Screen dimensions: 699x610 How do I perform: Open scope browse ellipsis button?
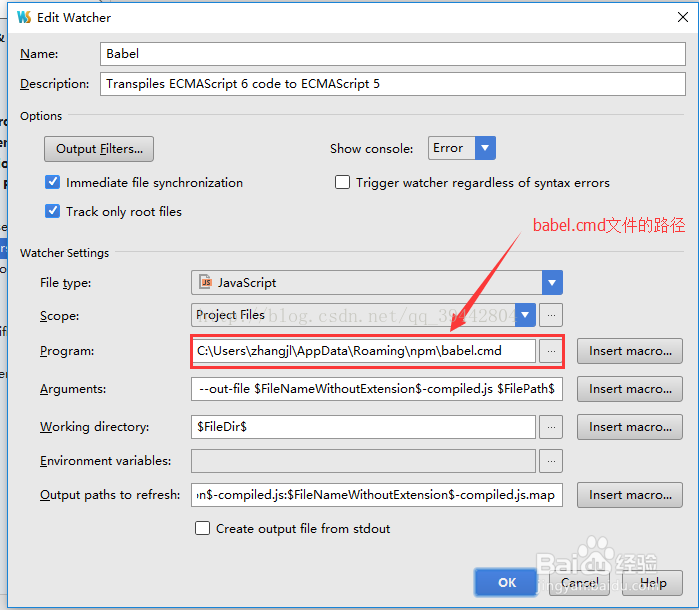(551, 315)
